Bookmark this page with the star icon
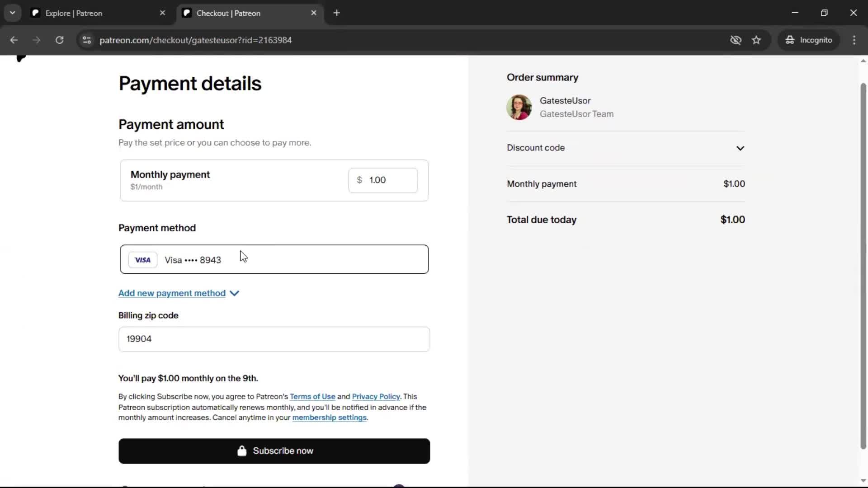The height and width of the screenshot is (488, 868). (756, 40)
